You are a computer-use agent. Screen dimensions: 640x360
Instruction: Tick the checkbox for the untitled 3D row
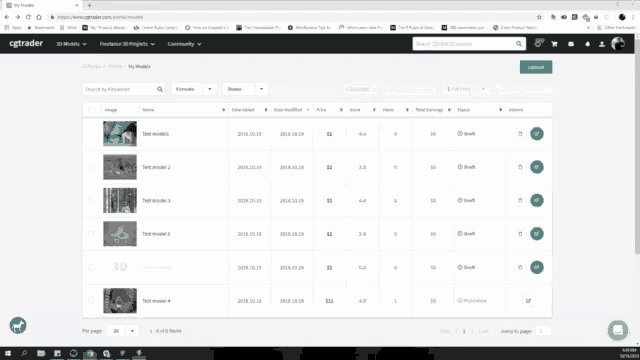91,267
